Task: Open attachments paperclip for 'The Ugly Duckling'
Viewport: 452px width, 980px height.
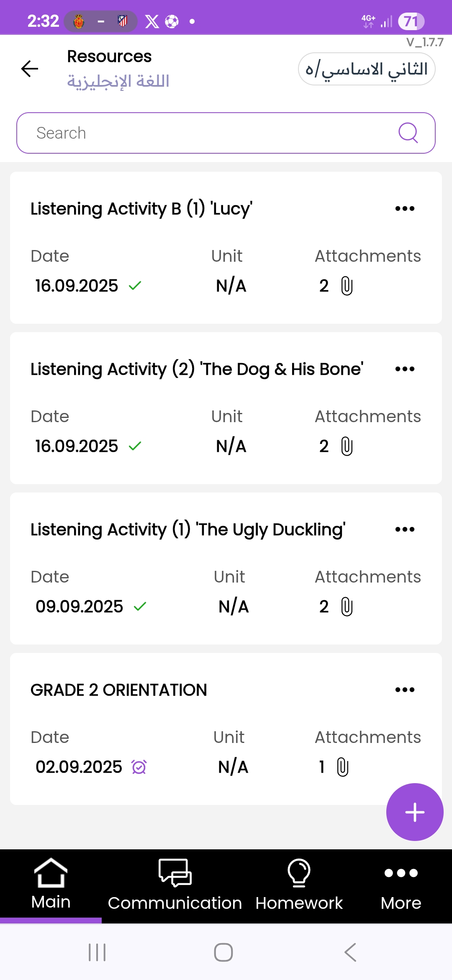Action: [x=347, y=607]
